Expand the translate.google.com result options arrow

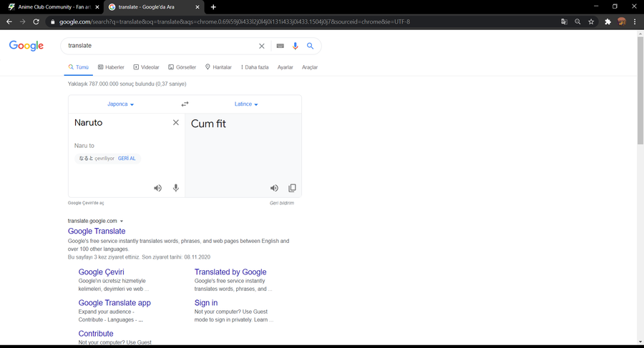pos(122,222)
